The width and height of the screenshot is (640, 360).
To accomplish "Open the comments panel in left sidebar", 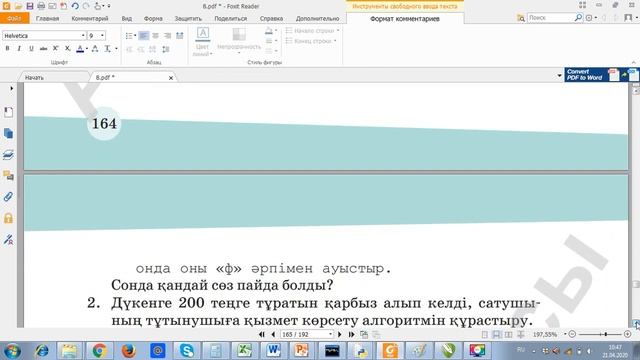I will point(8,176).
